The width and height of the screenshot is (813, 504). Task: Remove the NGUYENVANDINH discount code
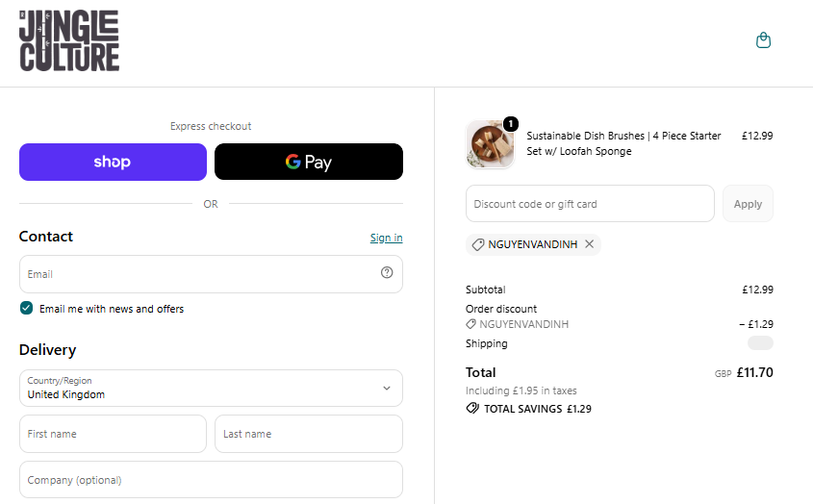pos(590,243)
